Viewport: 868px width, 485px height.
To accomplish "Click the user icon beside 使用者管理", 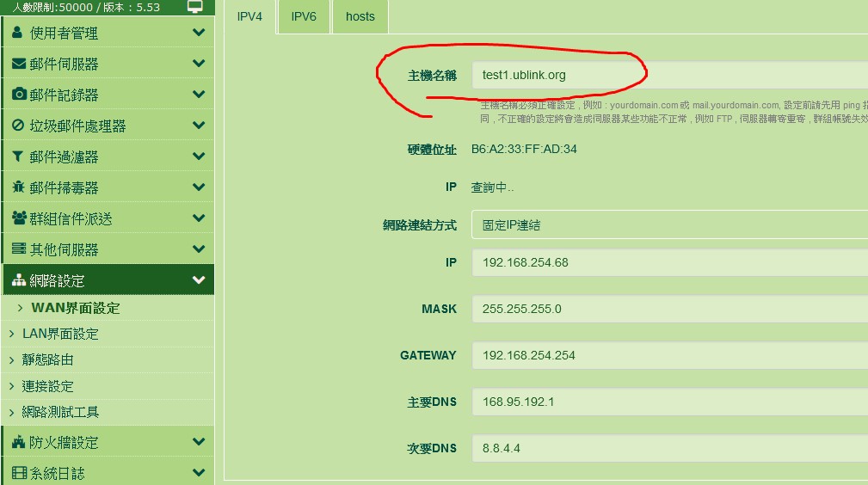I will click(18, 33).
